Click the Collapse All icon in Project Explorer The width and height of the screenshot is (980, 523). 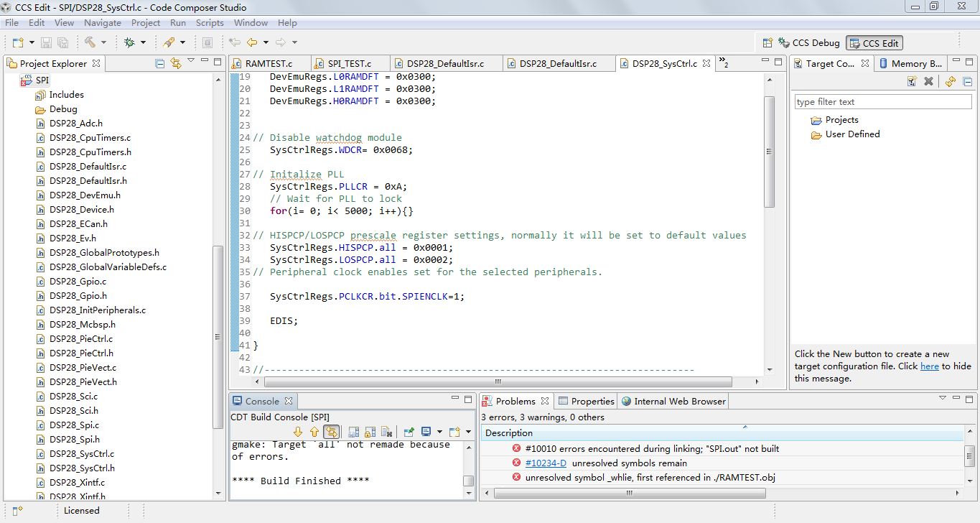[x=160, y=63]
